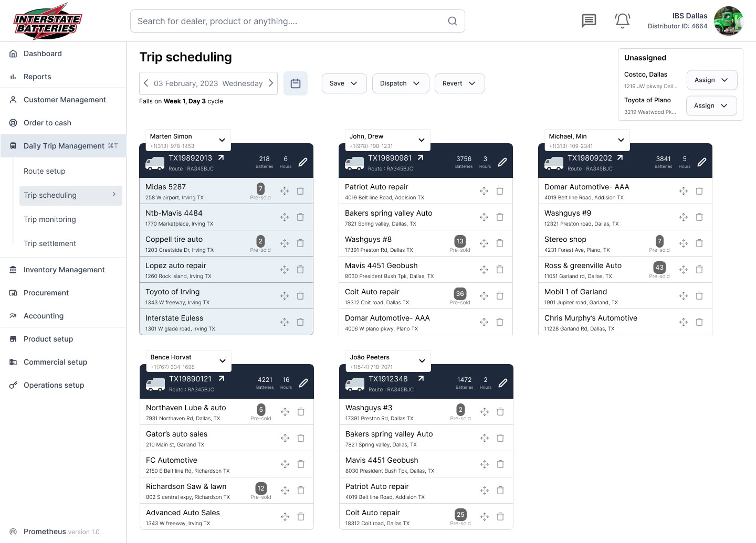Delete Interstate Euless stop
The width and height of the screenshot is (756, 543).
pyautogui.click(x=300, y=322)
